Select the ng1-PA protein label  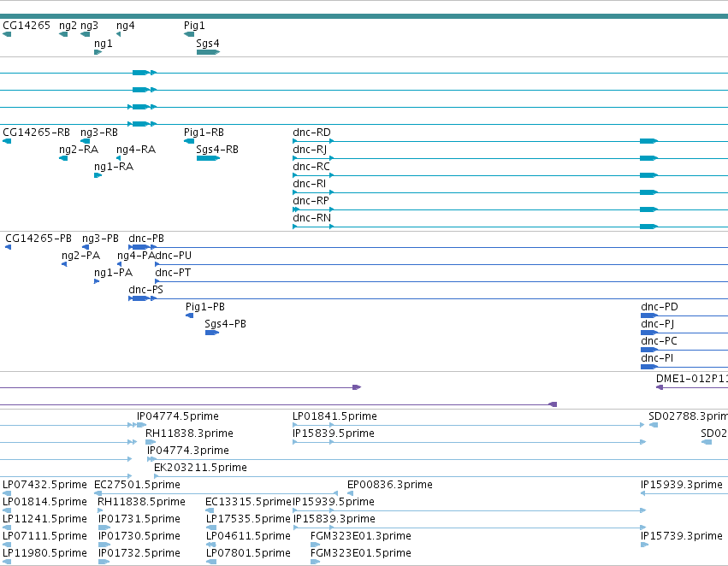[x=113, y=273]
